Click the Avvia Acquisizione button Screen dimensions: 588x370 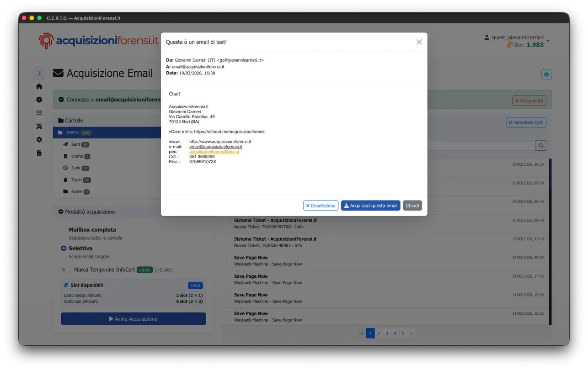133,318
